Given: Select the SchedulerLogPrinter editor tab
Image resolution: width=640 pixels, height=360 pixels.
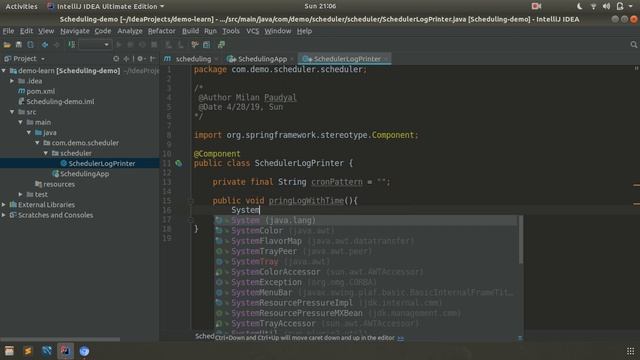Looking at the screenshot, I should [345, 59].
